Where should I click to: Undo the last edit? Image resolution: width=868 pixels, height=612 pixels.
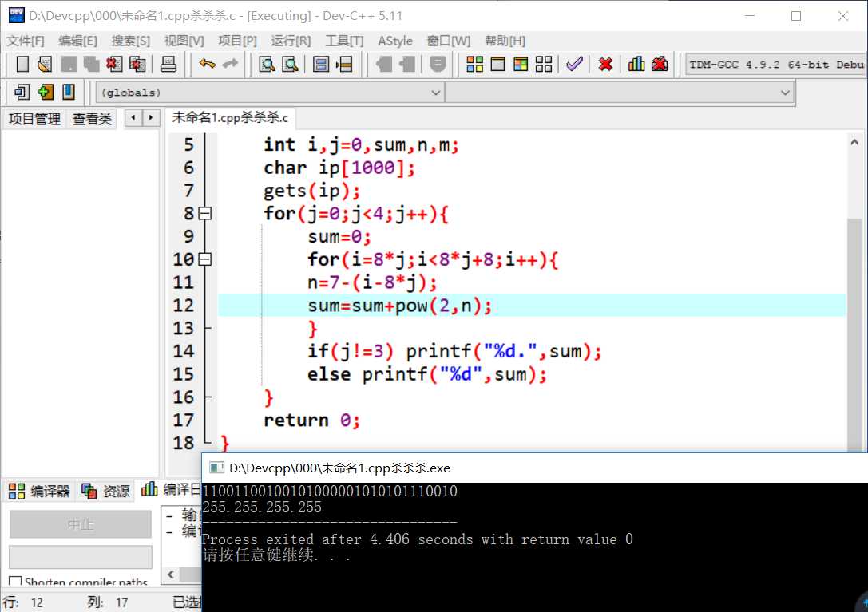(x=207, y=64)
